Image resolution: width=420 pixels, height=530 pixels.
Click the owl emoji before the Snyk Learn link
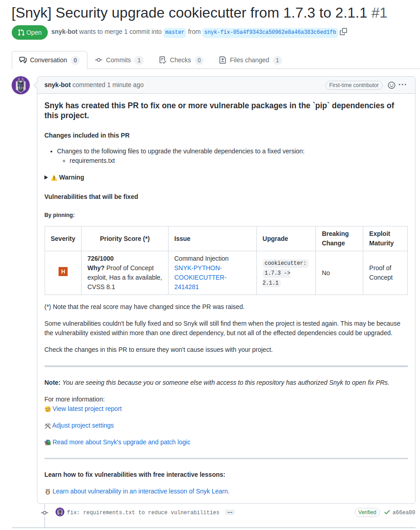click(x=48, y=492)
